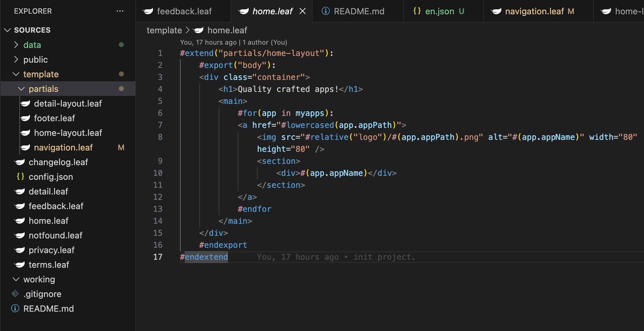Open privacy.leaf file
This screenshot has width=644, height=331.
click(52, 250)
